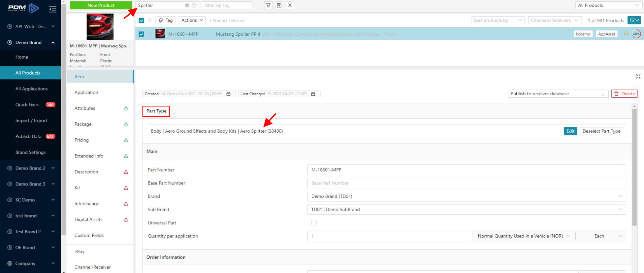Image resolution: width=644 pixels, height=273 pixels.
Task: Click the warning triangle next to Package
Action: [126, 124]
